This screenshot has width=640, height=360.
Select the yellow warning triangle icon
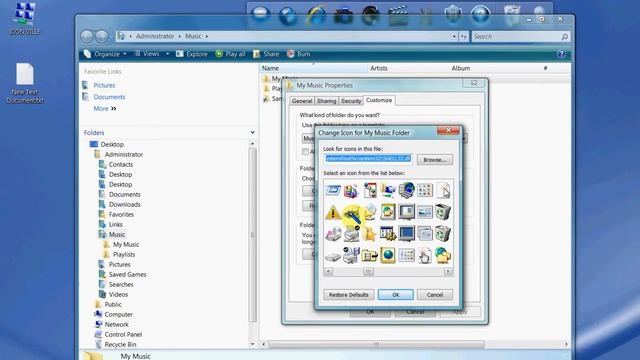coord(333,212)
